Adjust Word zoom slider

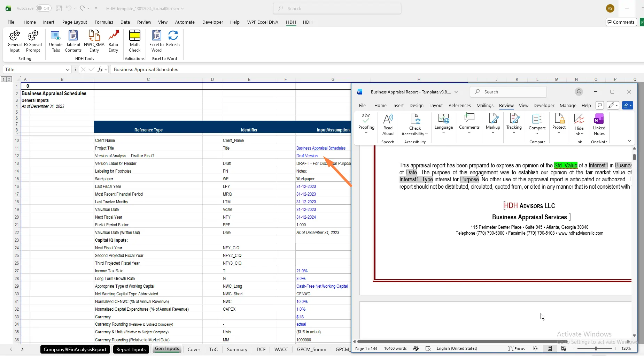click(x=595, y=348)
